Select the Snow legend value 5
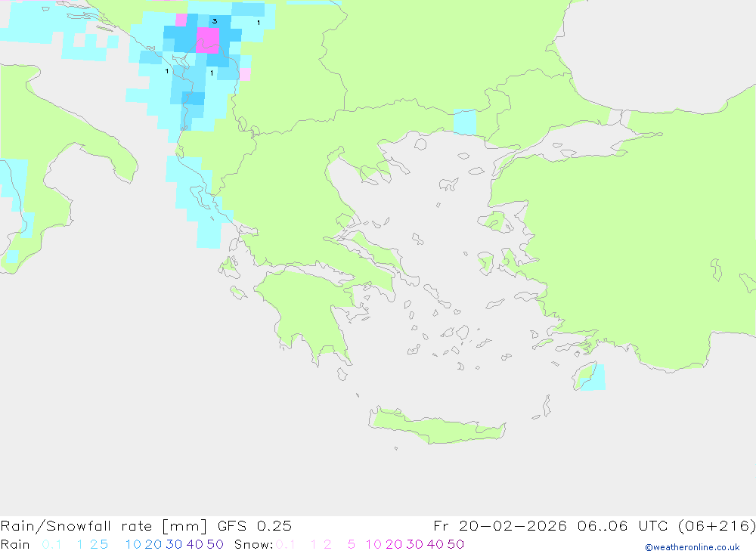The width and height of the screenshot is (756, 554). (352, 544)
